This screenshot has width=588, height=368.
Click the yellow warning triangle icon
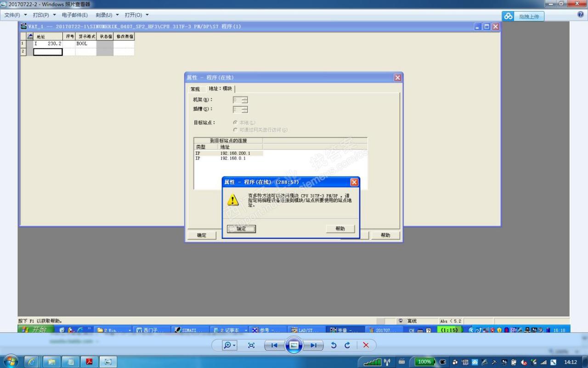[x=233, y=200]
